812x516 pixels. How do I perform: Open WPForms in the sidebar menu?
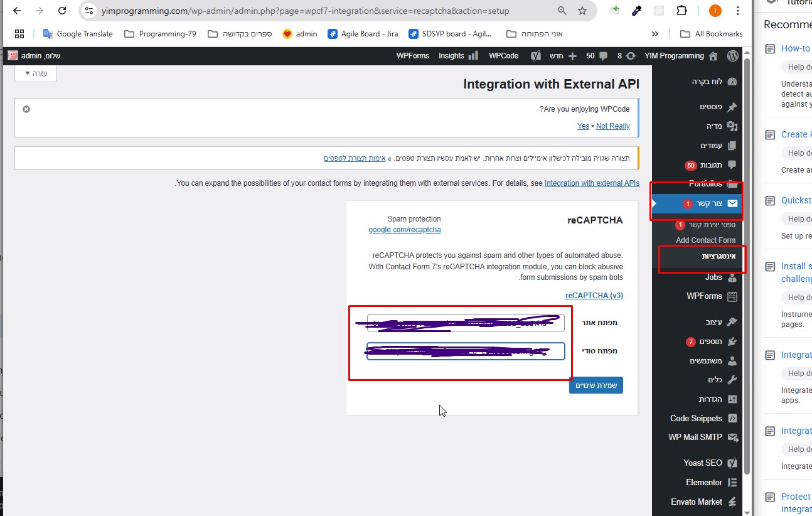704,296
